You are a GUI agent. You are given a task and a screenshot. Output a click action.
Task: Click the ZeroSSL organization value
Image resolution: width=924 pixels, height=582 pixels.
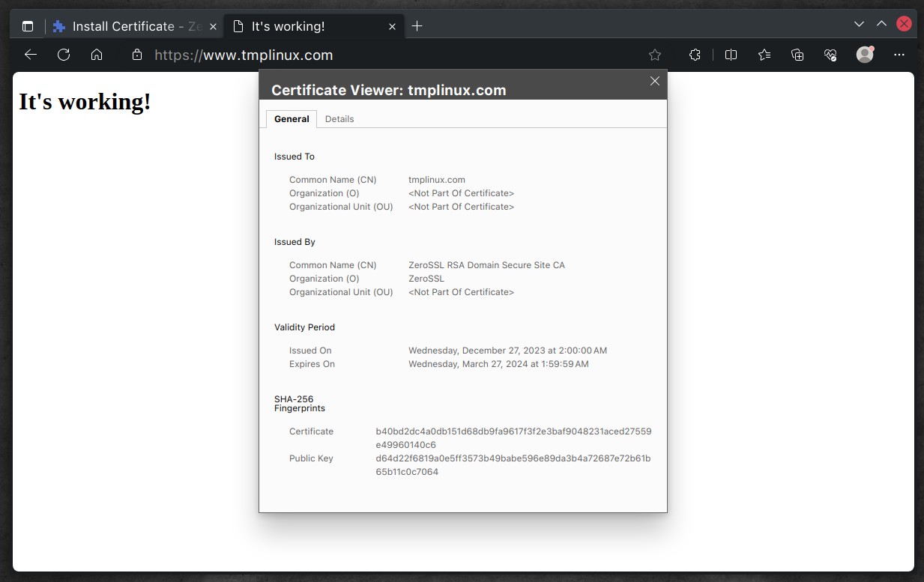tap(426, 279)
